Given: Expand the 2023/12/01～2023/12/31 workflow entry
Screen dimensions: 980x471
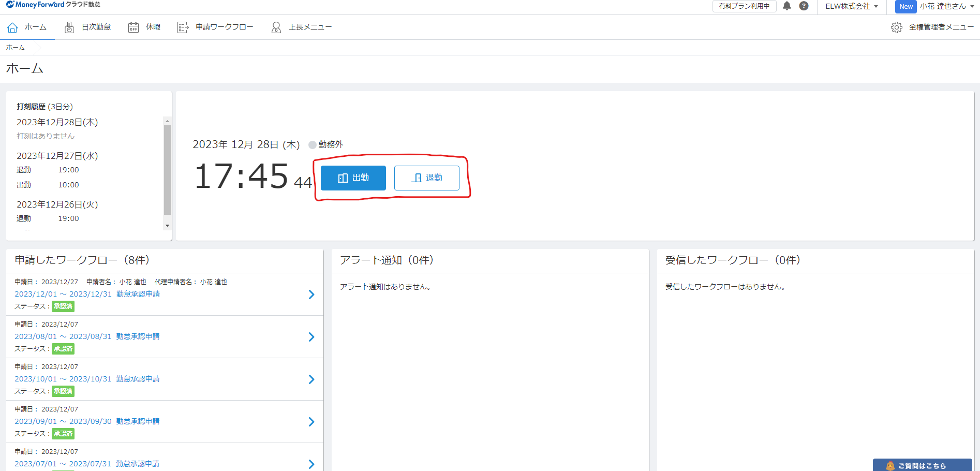Looking at the screenshot, I should point(311,294).
